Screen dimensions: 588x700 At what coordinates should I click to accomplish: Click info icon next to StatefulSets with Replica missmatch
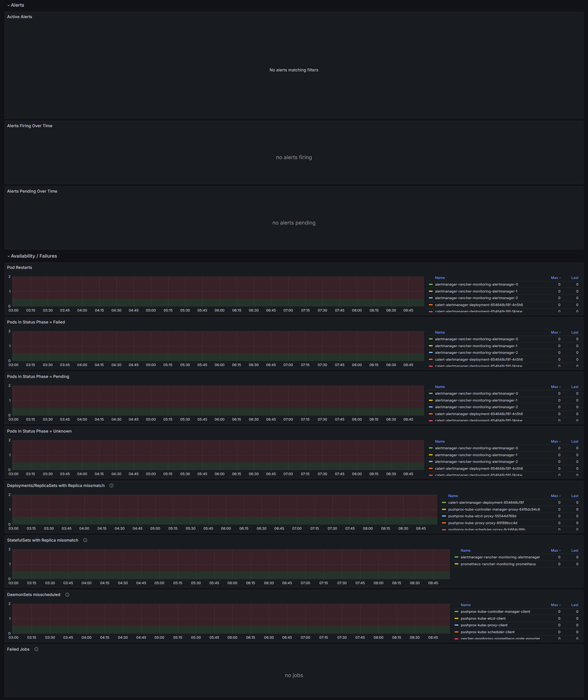pyautogui.click(x=85, y=540)
